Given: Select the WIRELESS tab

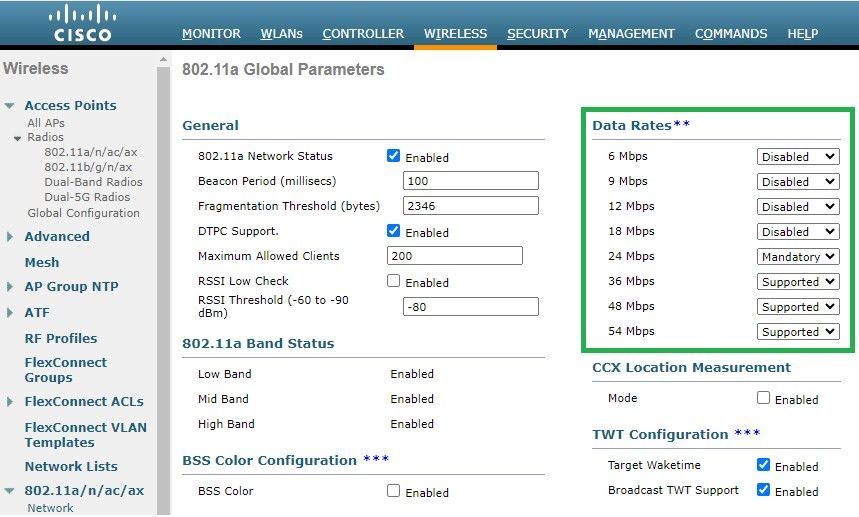Looking at the screenshot, I should coord(455,34).
